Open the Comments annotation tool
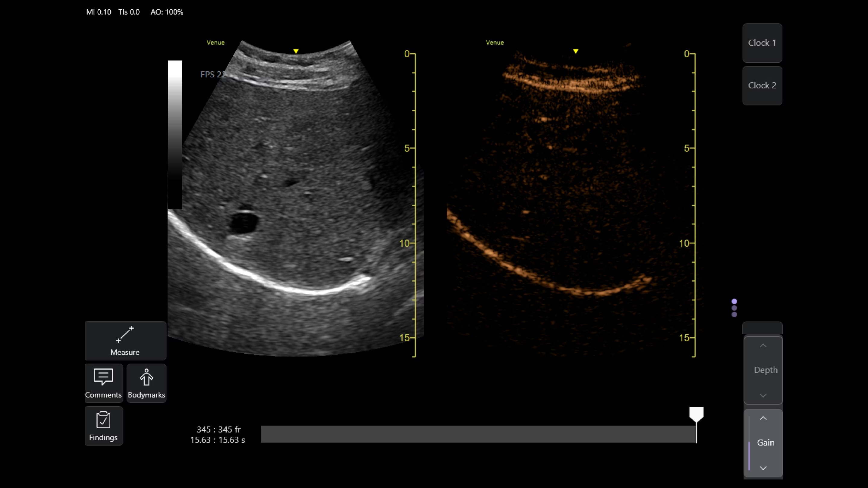The width and height of the screenshot is (868, 488). click(x=103, y=383)
